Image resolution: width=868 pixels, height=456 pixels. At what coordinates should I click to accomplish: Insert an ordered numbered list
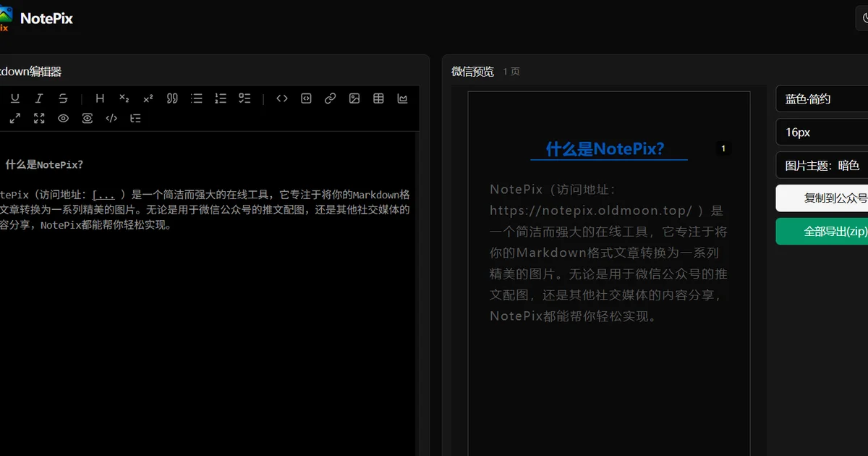(x=221, y=98)
